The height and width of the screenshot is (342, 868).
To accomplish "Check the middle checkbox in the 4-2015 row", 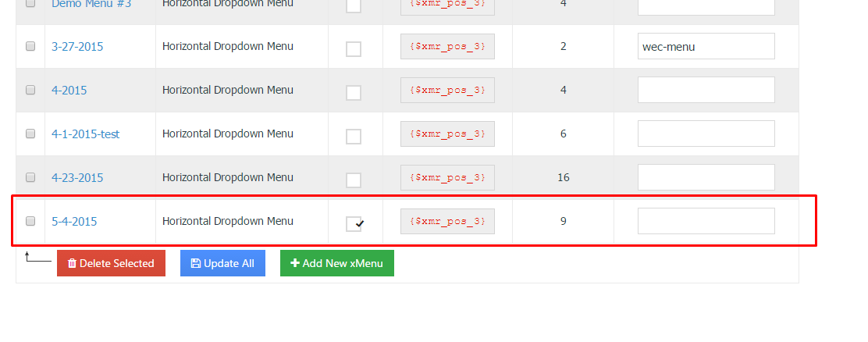I will coord(354,92).
